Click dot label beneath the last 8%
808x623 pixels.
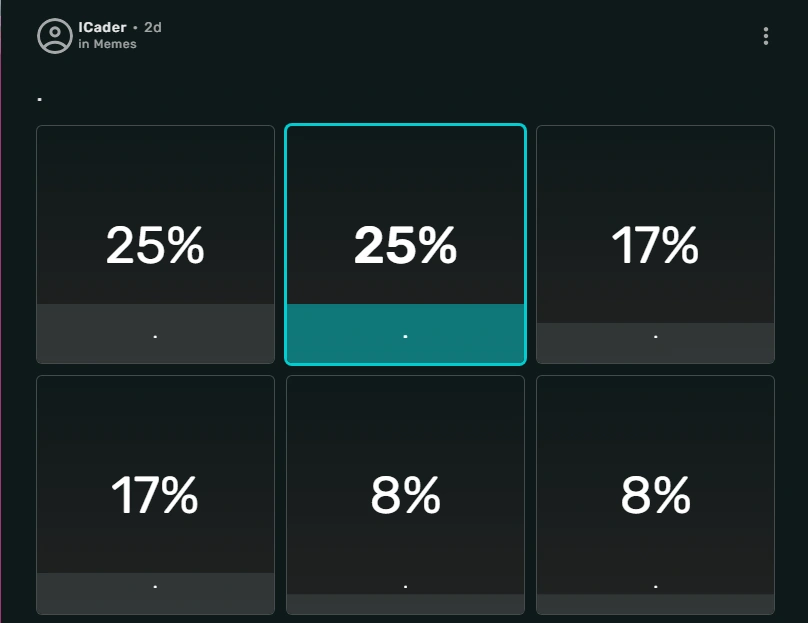(x=655, y=587)
